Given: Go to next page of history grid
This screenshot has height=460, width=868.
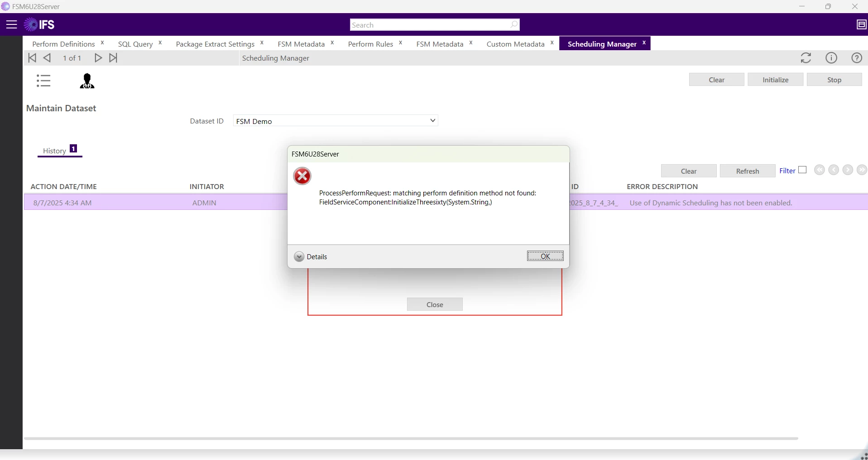Looking at the screenshot, I should click(848, 170).
